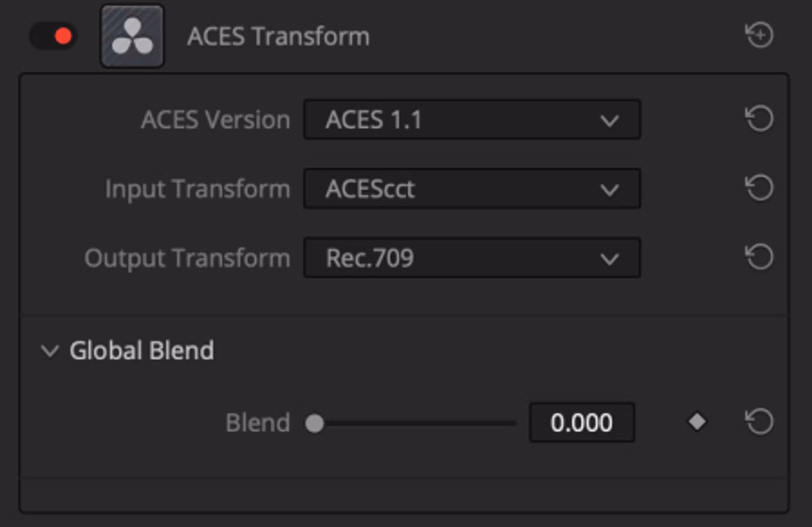Reset the Output Transform parameter
Viewport: 812px width, 527px height.
coord(759,257)
